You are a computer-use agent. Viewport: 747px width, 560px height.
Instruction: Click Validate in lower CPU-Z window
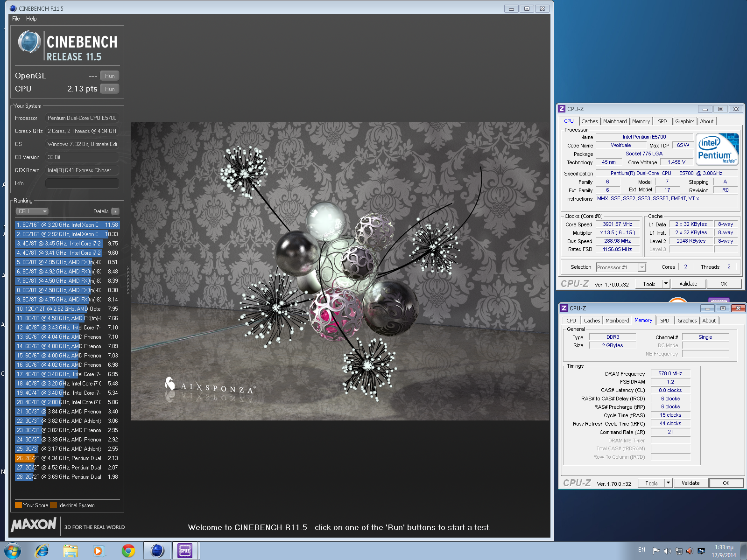tap(691, 483)
